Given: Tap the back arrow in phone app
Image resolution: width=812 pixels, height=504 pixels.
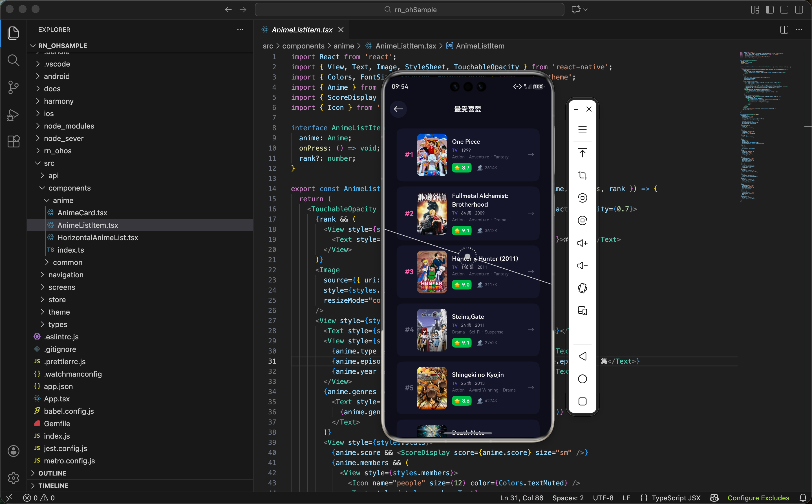Looking at the screenshot, I should coord(398,109).
